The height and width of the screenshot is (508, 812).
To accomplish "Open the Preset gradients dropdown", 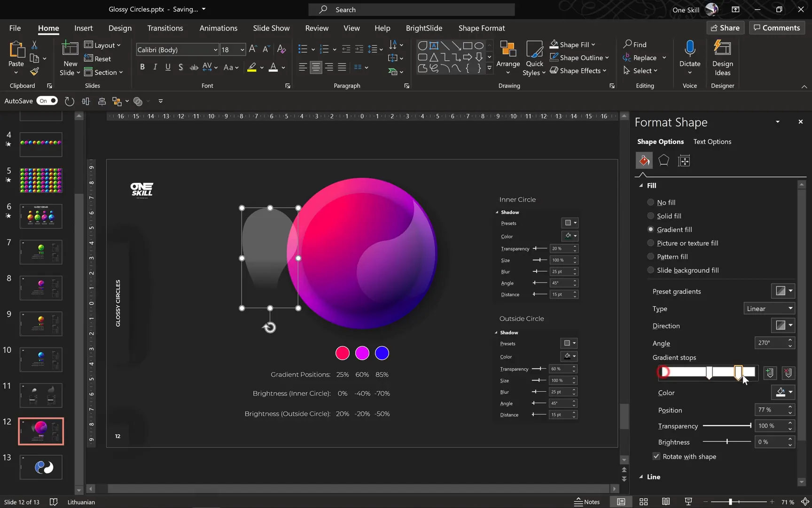I will click(783, 291).
